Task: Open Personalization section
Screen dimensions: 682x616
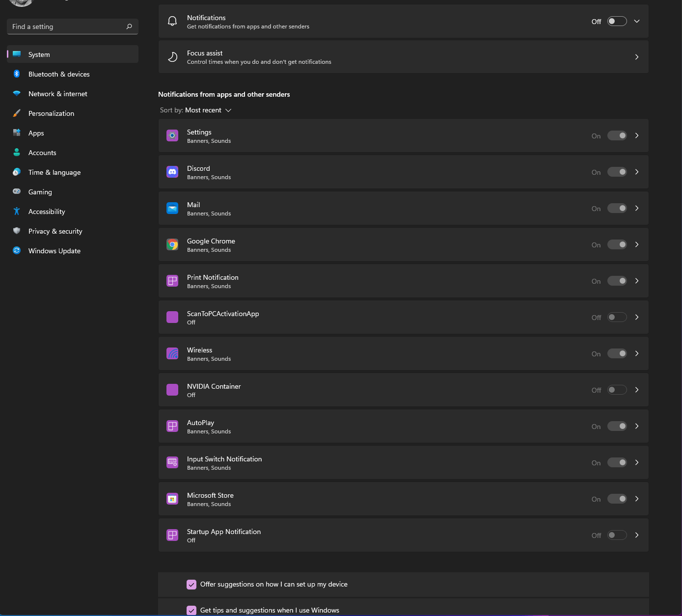Action: coord(73,113)
